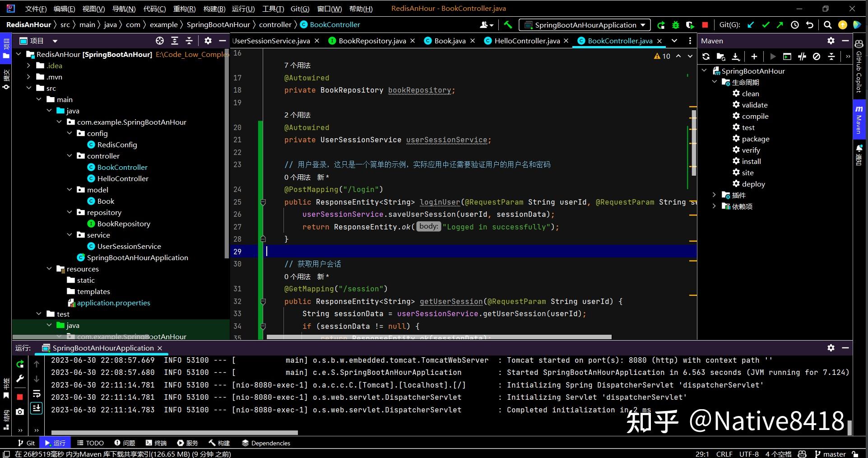
Task: Collapse the service folder in project tree
Action: point(70,235)
